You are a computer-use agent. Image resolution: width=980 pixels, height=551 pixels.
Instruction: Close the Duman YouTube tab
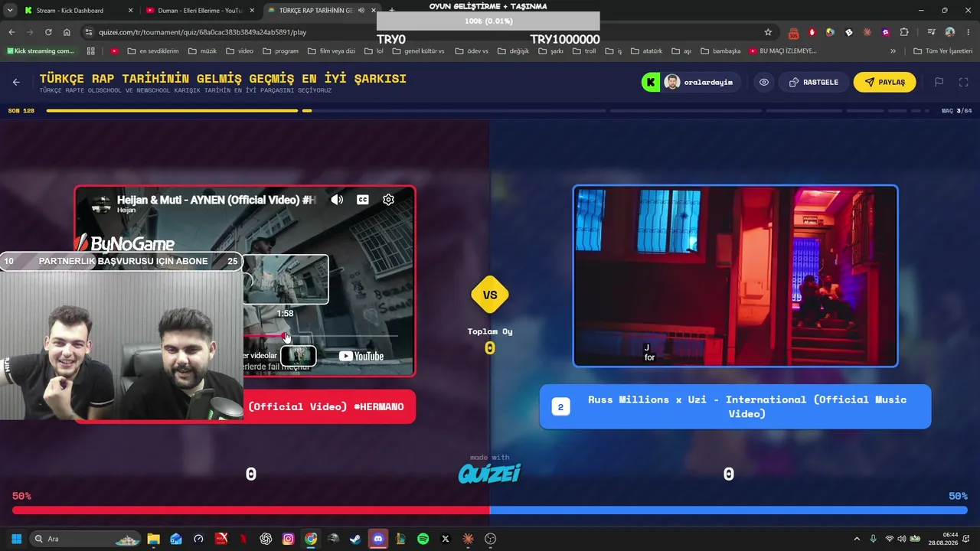[x=252, y=11]
